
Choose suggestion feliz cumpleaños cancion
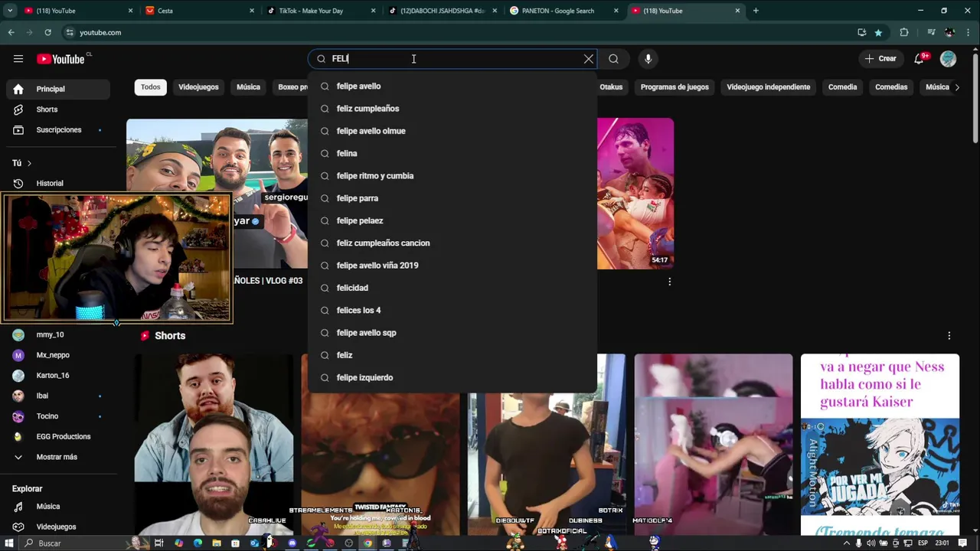452,243
